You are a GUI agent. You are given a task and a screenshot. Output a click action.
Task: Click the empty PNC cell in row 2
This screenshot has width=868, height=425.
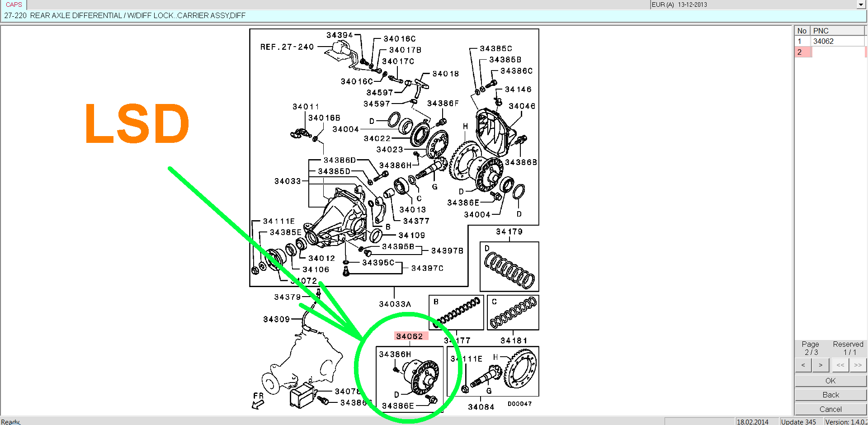pos(837,52)
